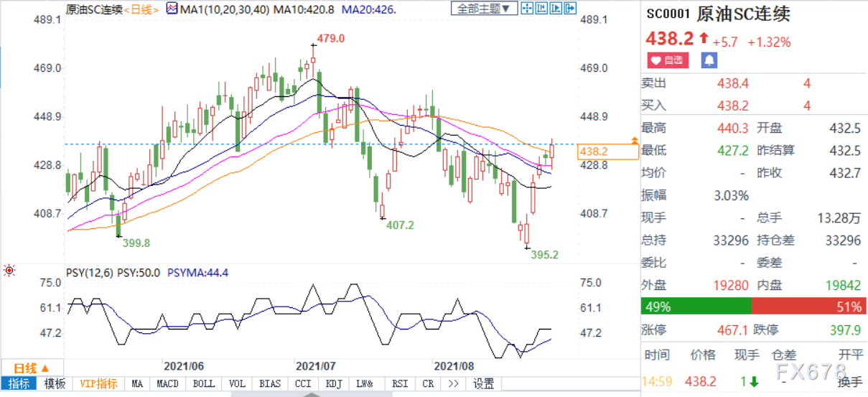Open the 设置 settings button
Image resolution: width=868 pixels, height=397 pixels.
484,384
